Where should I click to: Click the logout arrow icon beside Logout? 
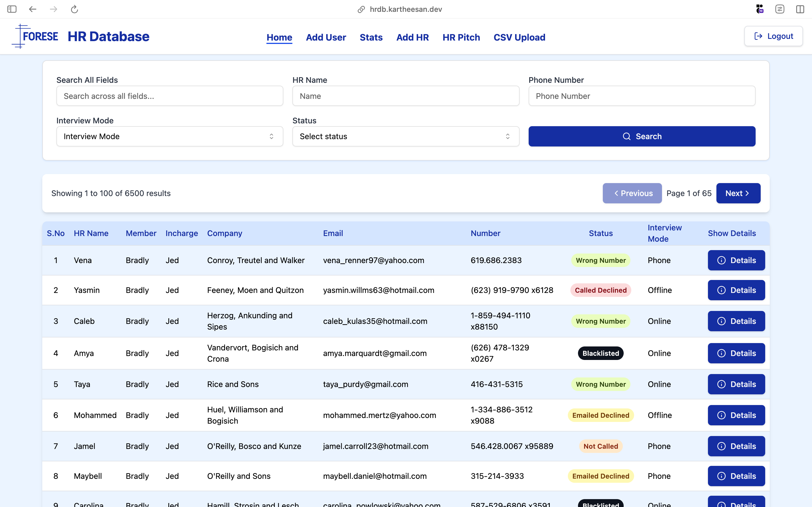click(758, 36)
